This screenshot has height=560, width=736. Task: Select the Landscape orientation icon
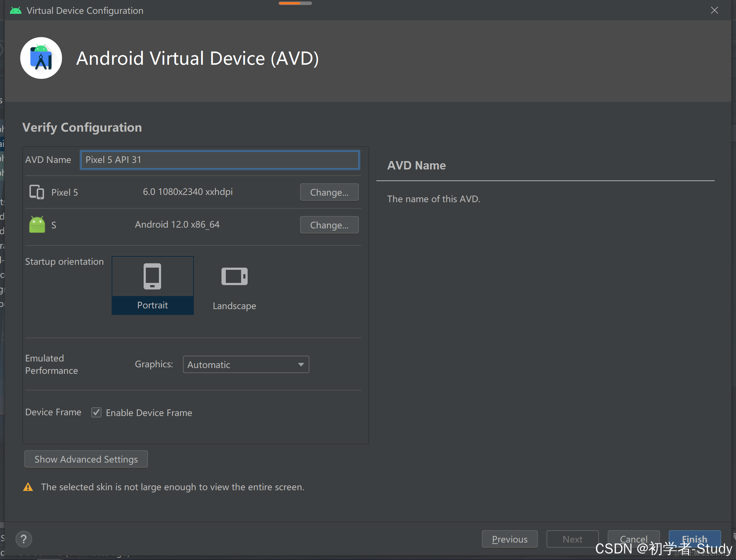pyautogui.click(x=235, y=276)
